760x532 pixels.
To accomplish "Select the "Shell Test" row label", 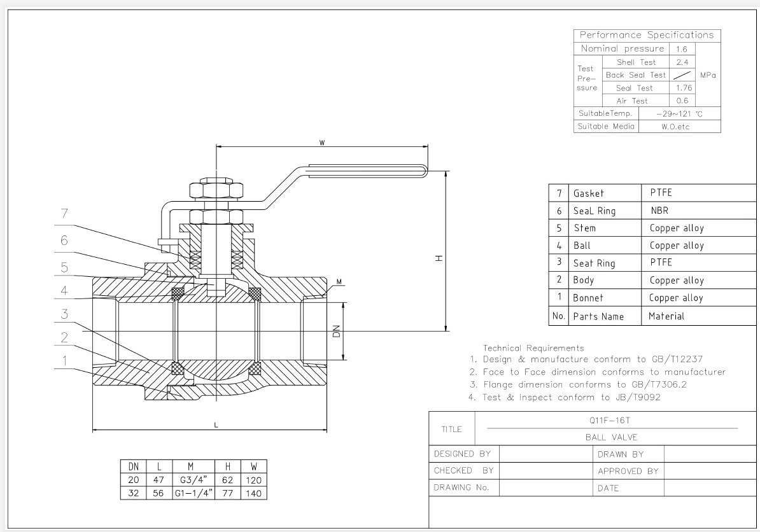I will [636, 62].
